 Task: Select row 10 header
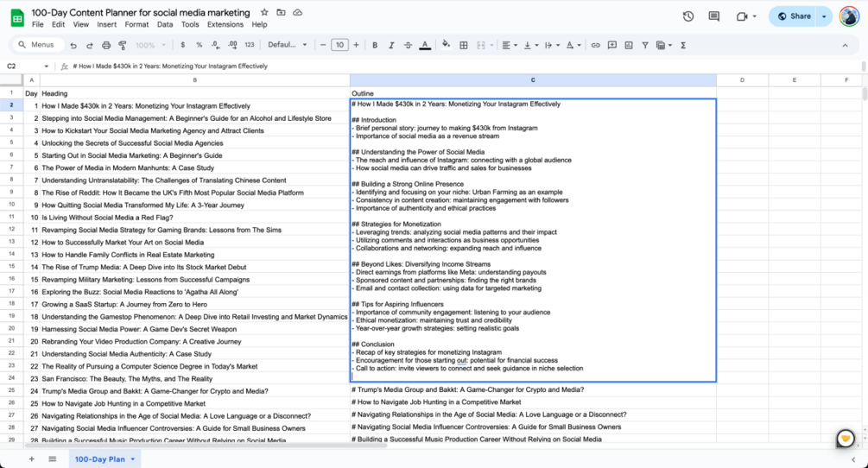(x=11, y=204)
